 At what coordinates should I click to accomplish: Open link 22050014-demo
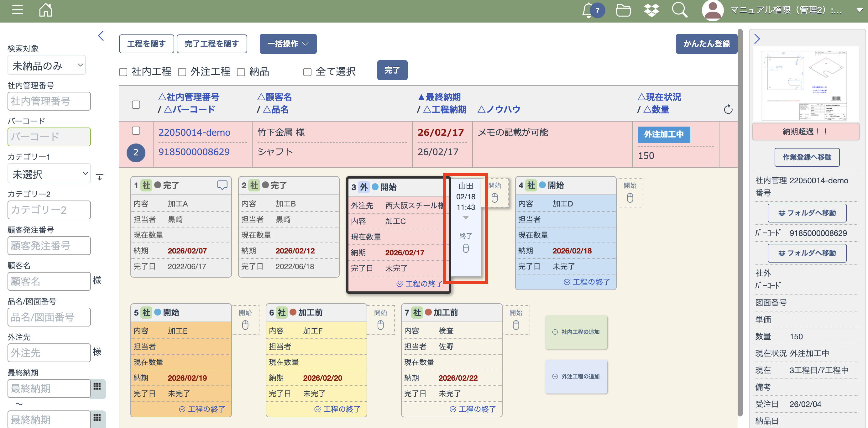coord(194,133)
